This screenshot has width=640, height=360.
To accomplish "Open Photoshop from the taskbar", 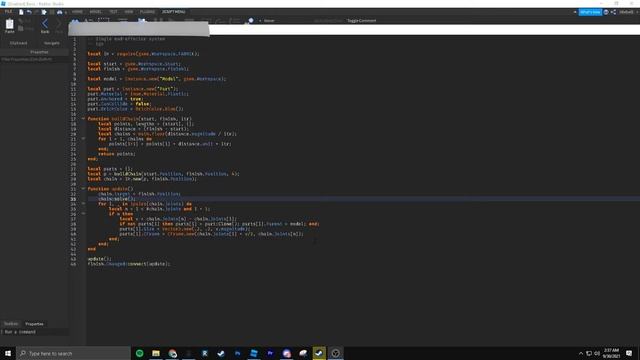I will point(238,353).
